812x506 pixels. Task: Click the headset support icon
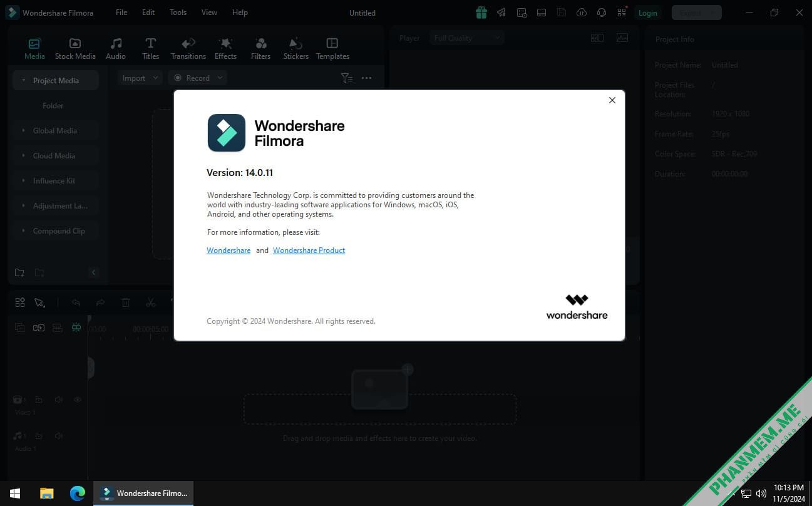tap(602, 13)
